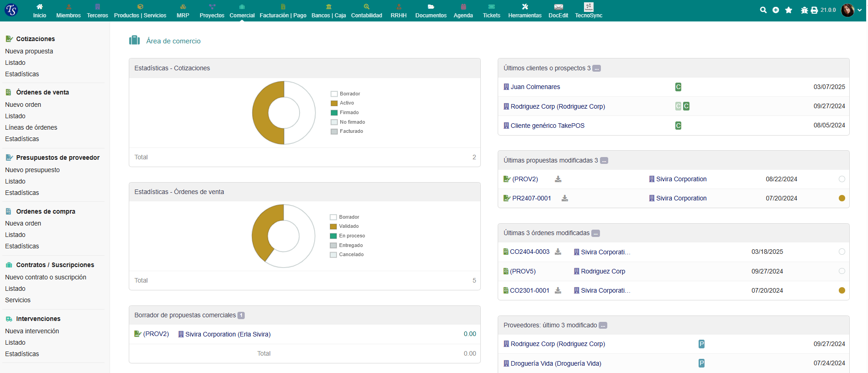Toggle Validado legend in Órdenes de venta chart
Screen dimensions: 868x373
(333, 226)
